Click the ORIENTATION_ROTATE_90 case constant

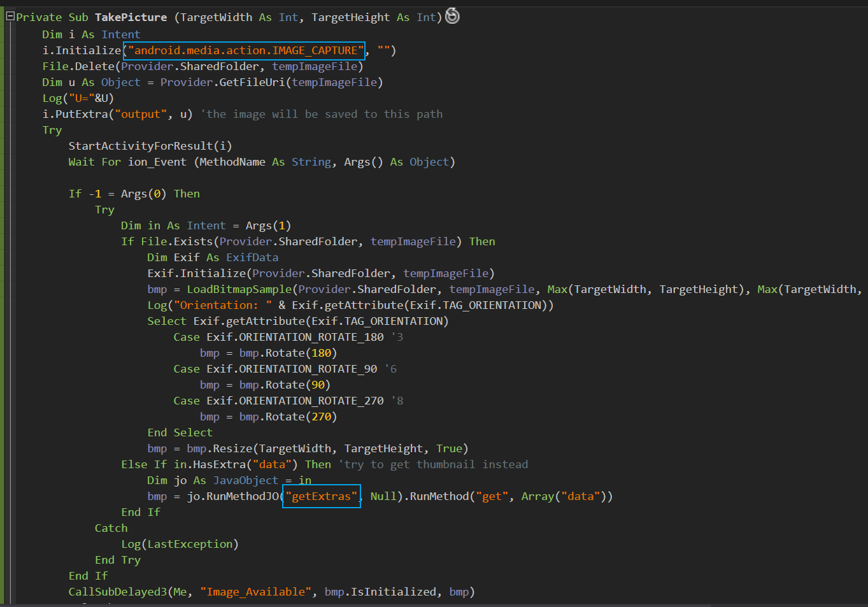(308, 369)
